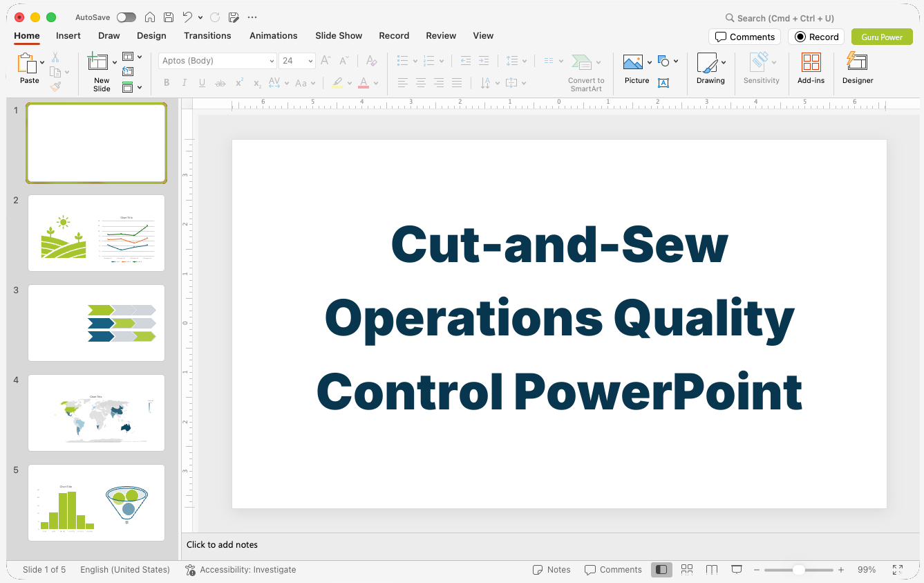Open Comments button at top right

(x=744, y=37)
